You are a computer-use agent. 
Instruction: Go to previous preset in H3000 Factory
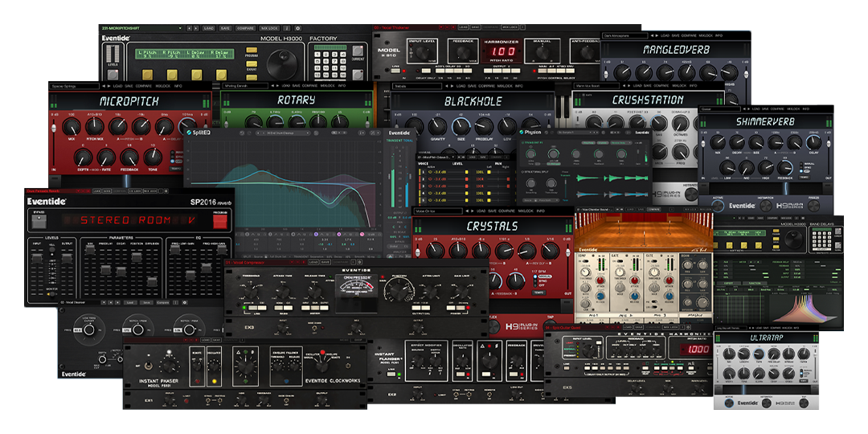(x=190, y=28)
